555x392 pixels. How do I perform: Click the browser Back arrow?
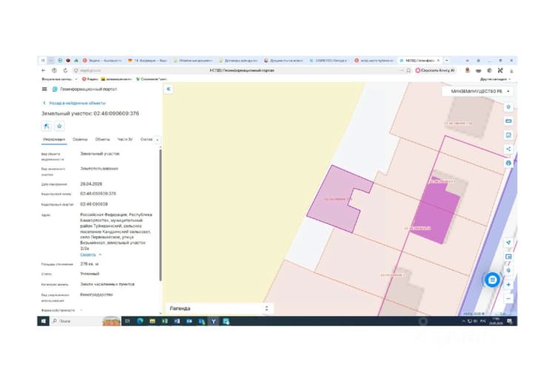(x=44, y=70)
